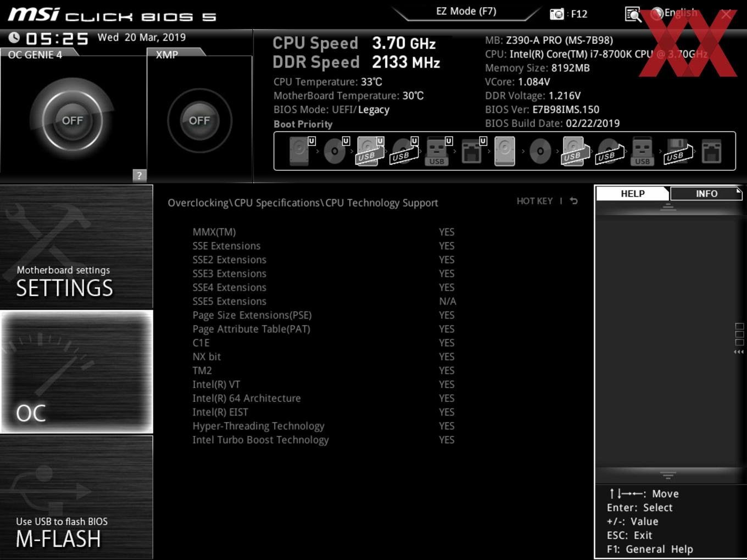Screen dimensions: 747x560
Task: Open the Motherboard settings SETTINGS section
Action: (76, 247)
